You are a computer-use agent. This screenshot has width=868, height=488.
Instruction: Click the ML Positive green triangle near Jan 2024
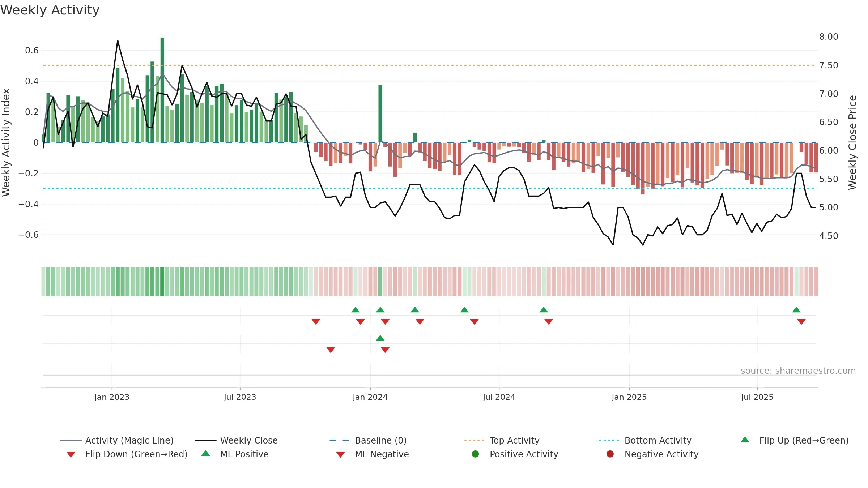(x=380, y=338)
